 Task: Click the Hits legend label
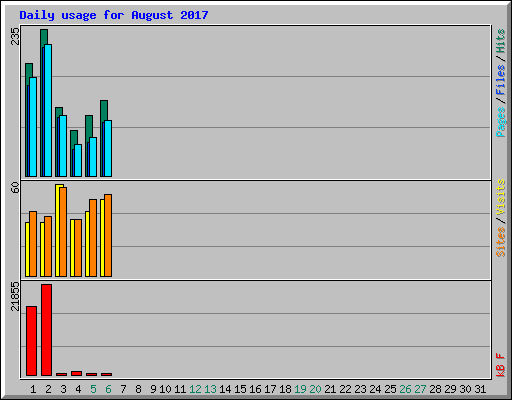500,41
